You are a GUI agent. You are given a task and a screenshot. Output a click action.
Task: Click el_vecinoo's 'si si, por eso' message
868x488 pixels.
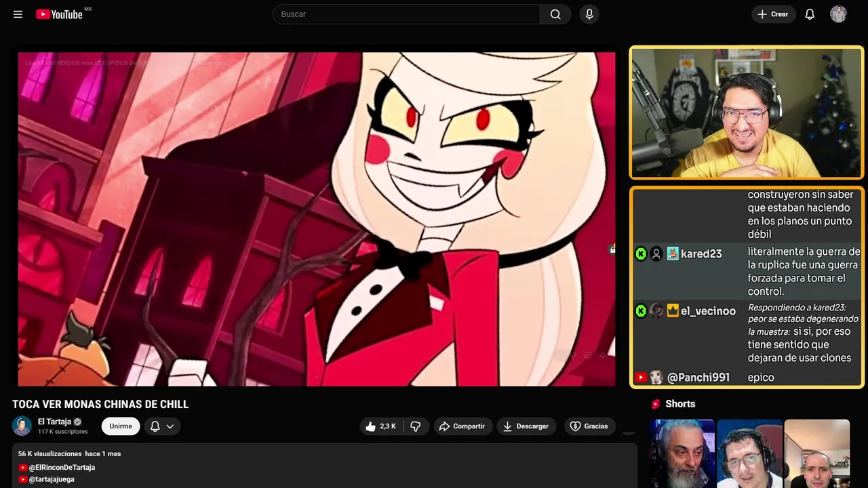800,344
